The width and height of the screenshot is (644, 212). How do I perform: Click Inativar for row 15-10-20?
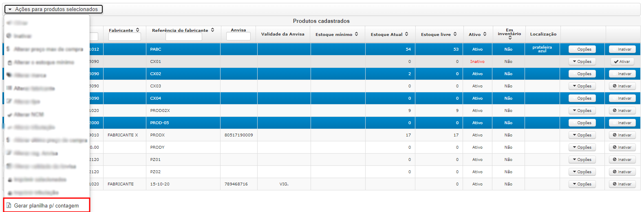coord(622,184)
